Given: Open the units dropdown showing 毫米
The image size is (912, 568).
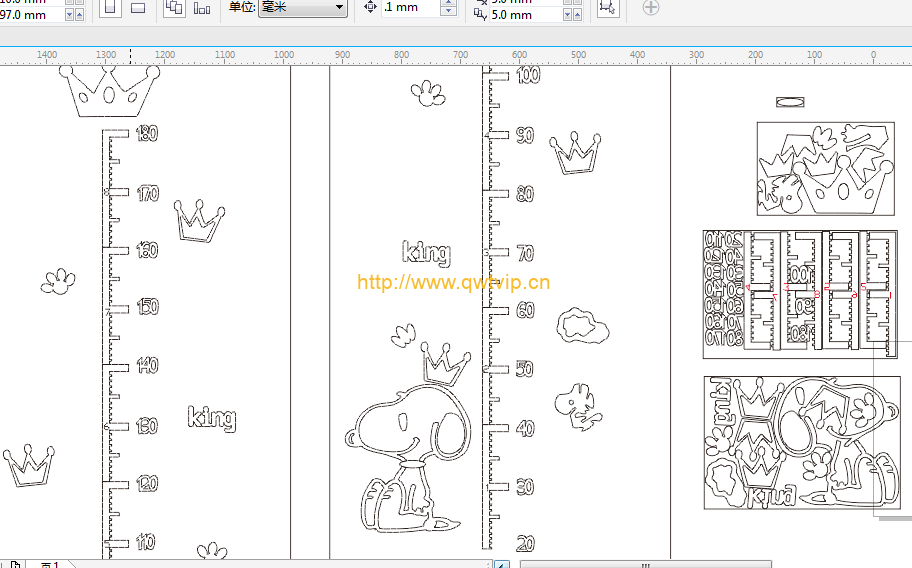Looking at the screenshot, I should point(302,8).
